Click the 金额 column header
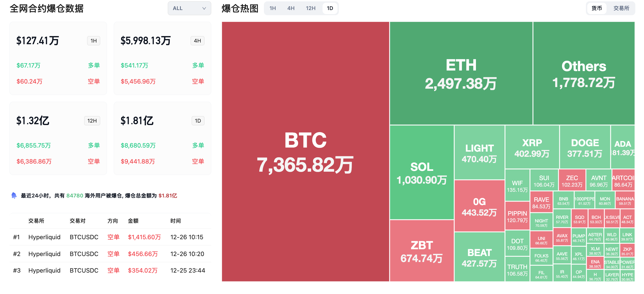This screenshot has height=294, width=644. [x=133, y=221]
